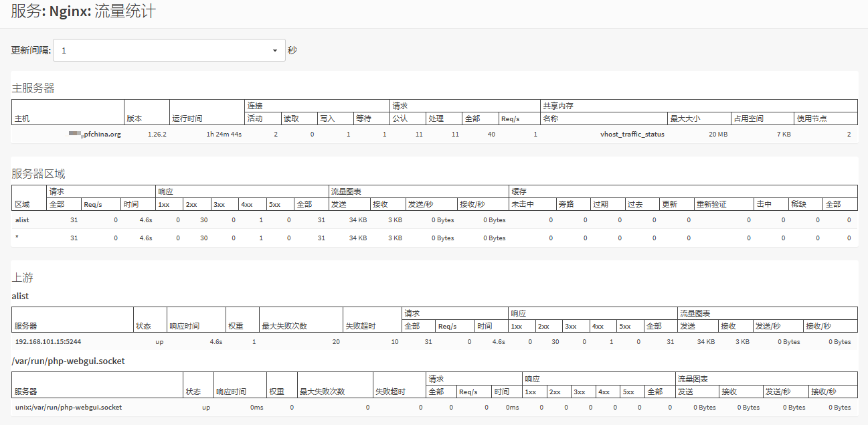Click the 服务器区域 section heading
The height and width of the screenshot is (425, 868).
click(38, 174)
